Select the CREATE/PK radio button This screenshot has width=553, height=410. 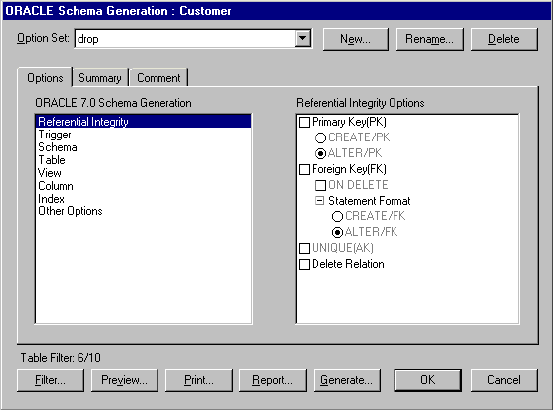point(320,138)
